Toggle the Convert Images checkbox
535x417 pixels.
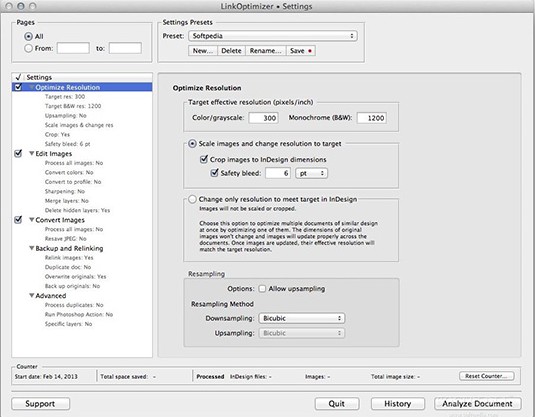click(x=18, y=220)
